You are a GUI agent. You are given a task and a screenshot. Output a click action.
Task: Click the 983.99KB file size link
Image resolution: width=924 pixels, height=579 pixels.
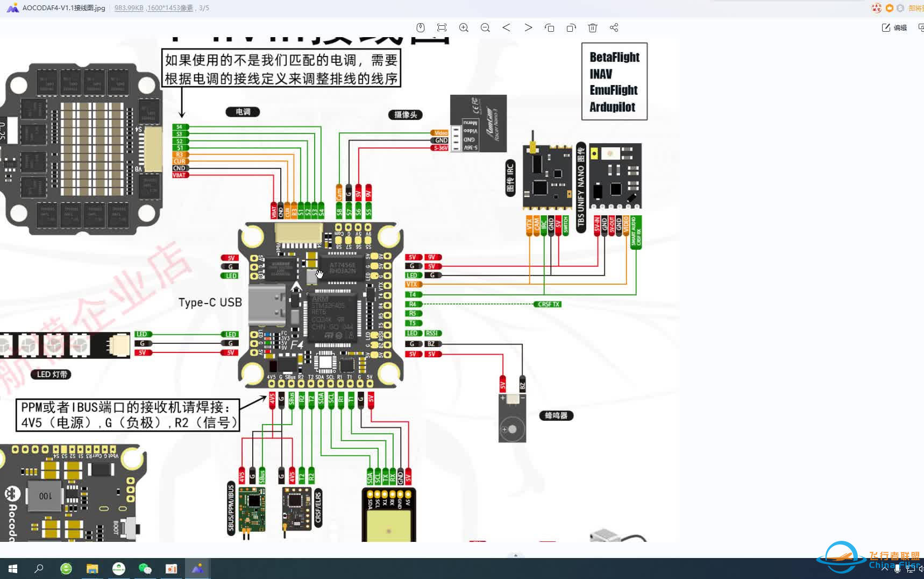pos(129,8)
